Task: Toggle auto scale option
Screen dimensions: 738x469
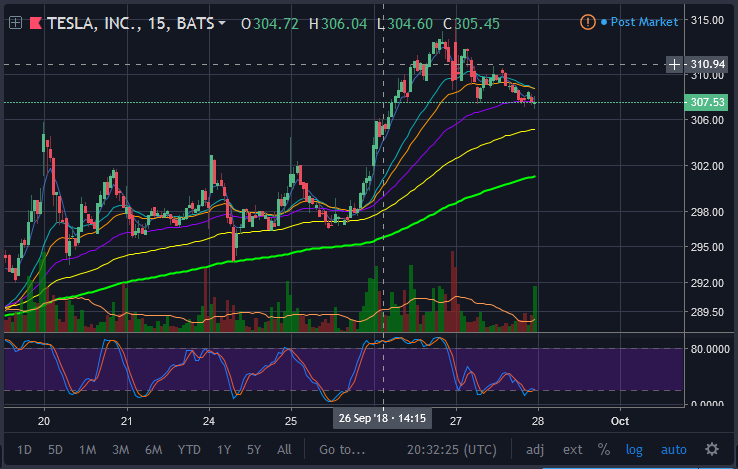Action: click(674, 450)
